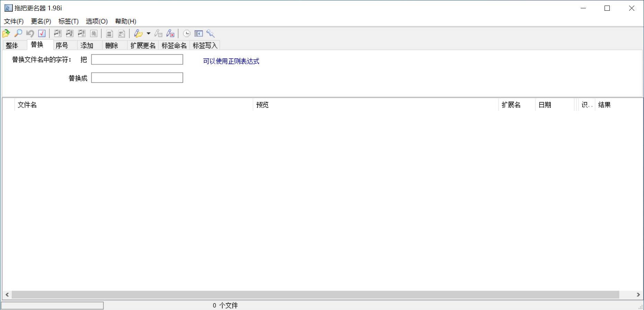Image resolution: width=644 pixels, height=310 pixels.
Task: Click the 日期 column header
Action: click(555, 105)
